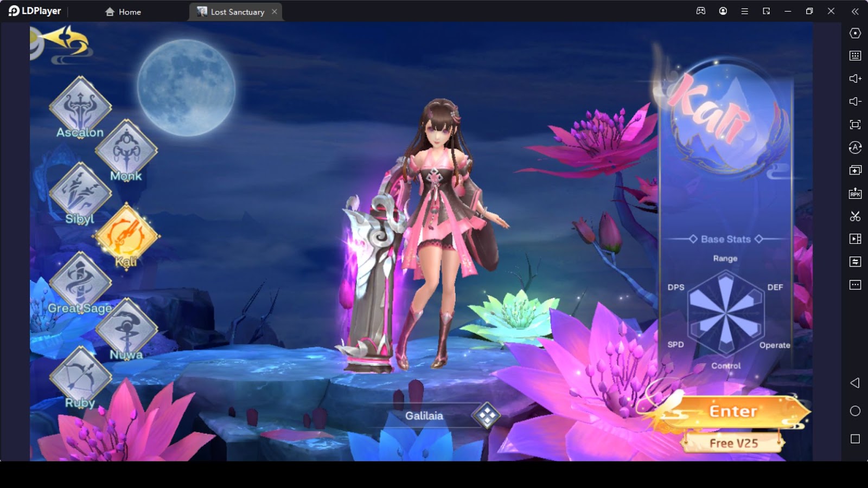The height and width of the screenshot is (488, 868).
Task: Choose the Great Sage class emblem
Action: click(80, 282)
